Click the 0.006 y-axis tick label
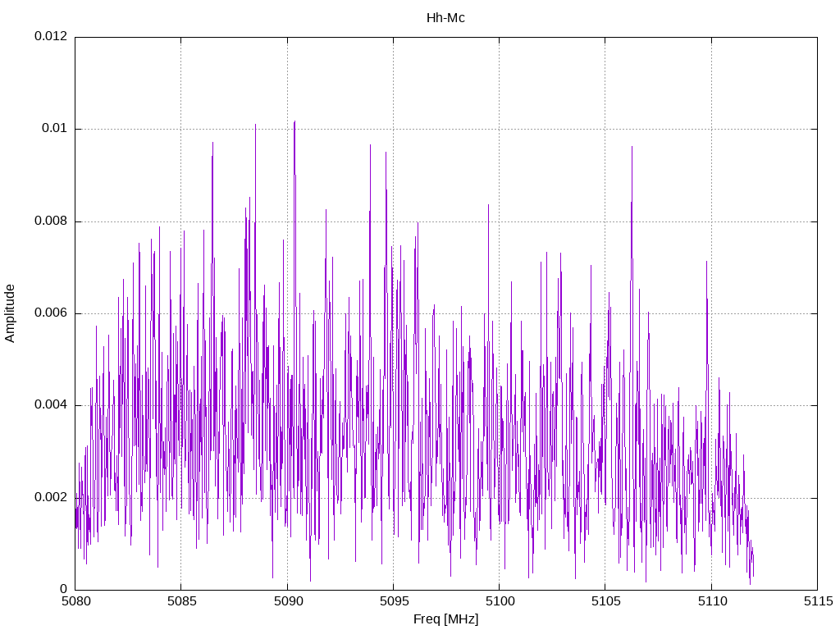This screenshot has height=630, width=840. coord(51,313)
